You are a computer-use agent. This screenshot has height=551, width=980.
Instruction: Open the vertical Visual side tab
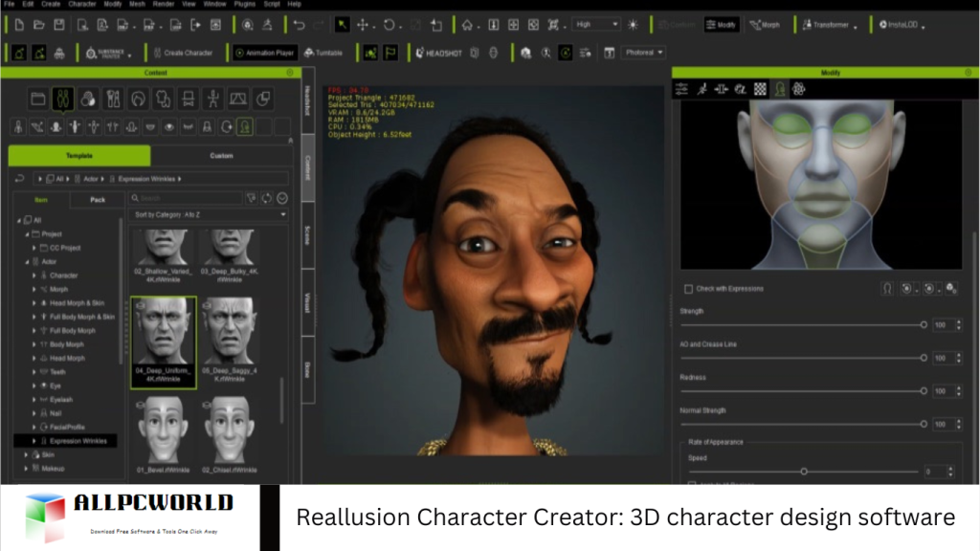click(307, 302)
